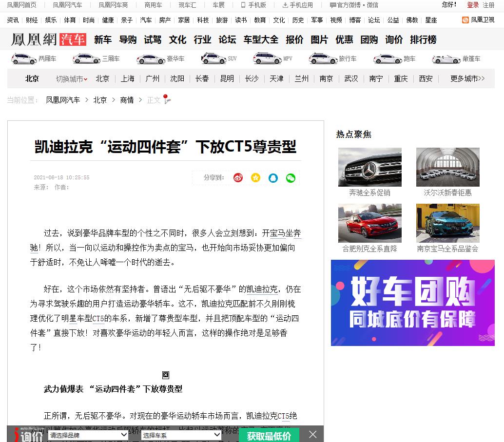Click the map pin icon after 正文

click(167, 99)
